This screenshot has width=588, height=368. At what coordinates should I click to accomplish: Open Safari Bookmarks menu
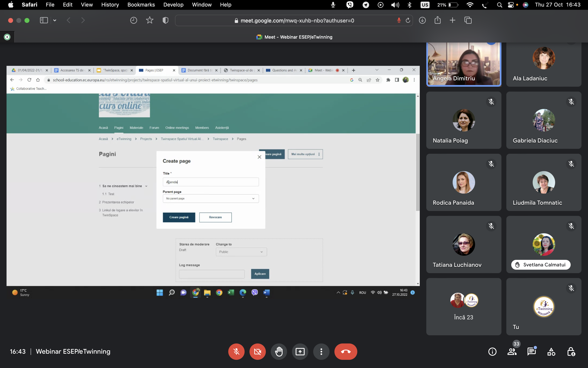pyautogui.click(x=141, y=5)
